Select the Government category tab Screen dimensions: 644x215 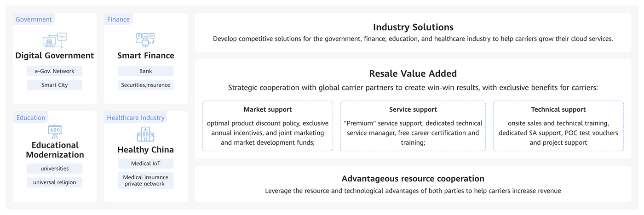pos(34,19)
